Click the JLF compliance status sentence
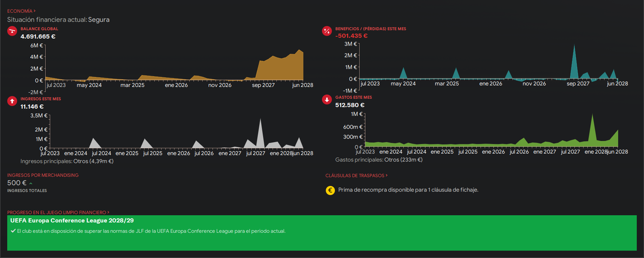Image resolution: width=644 pixels, height=258 pixels. tap(151, 231)
